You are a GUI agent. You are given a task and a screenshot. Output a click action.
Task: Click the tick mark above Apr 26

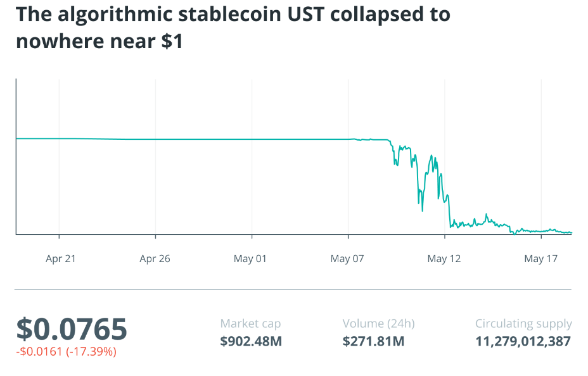click(155, 237)
